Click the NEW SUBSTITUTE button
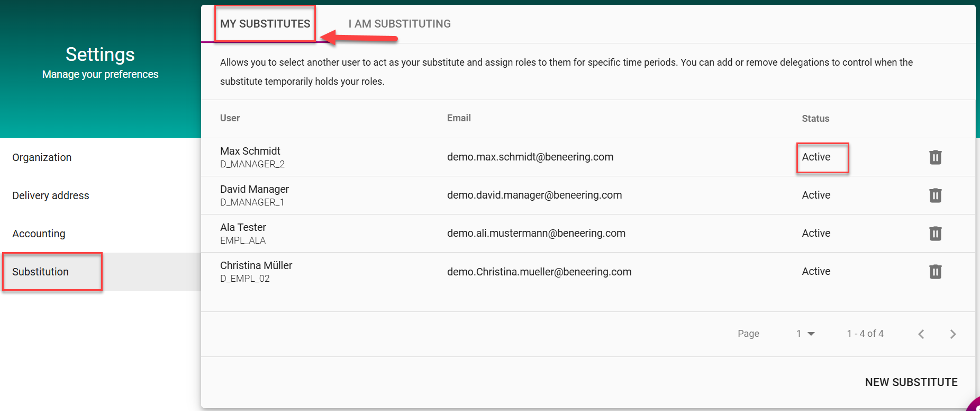980x411 pixels. [911, 382]
